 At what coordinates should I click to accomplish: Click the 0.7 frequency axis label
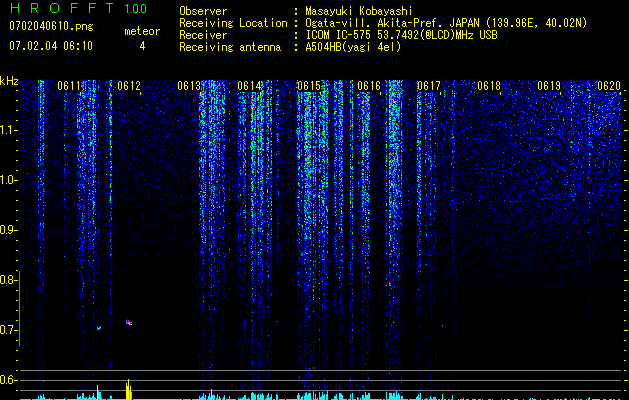[x=8, y=330]
